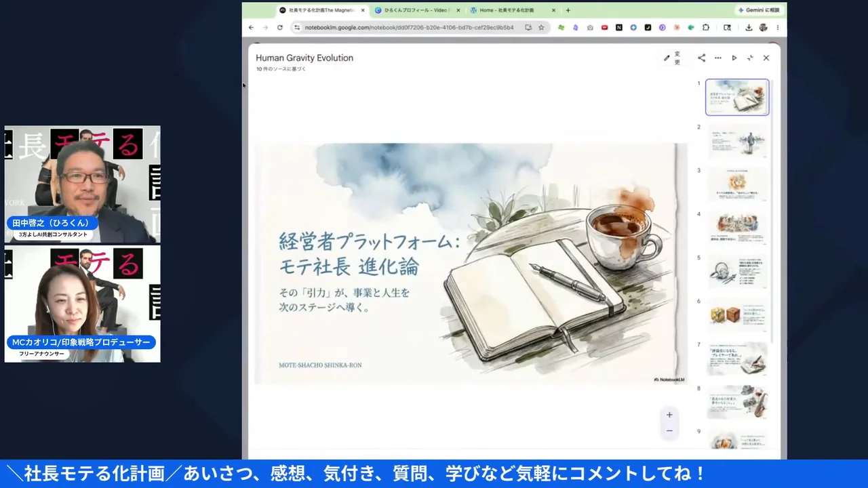868x488 pixels.
Task: Click the blue circle plus extension icon
Action: pyautogui.click(x=633, y=28)
